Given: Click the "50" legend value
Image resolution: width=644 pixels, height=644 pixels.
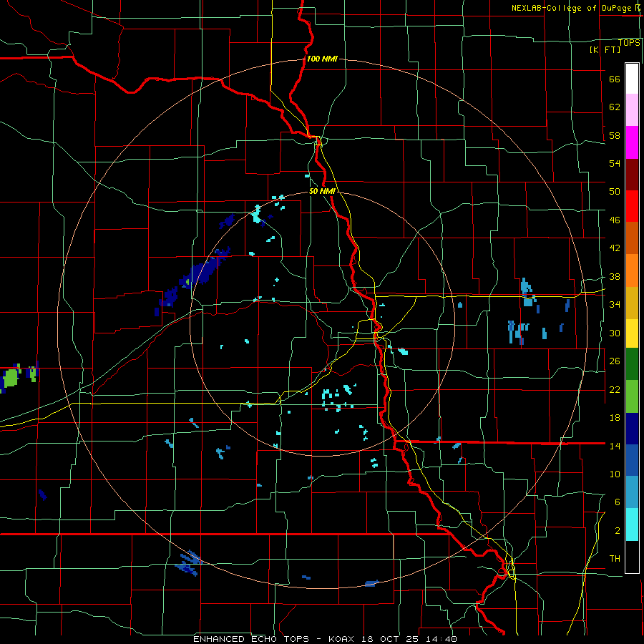Looking at the screenshot, I should coord(615,192).
